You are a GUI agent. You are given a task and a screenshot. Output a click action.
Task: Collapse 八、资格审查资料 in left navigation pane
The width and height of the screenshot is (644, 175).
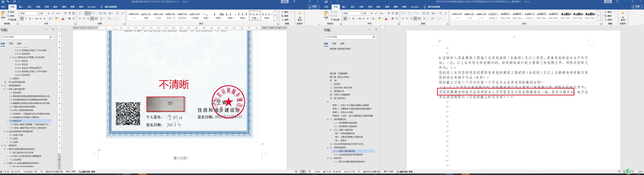[x=2, y=85]
